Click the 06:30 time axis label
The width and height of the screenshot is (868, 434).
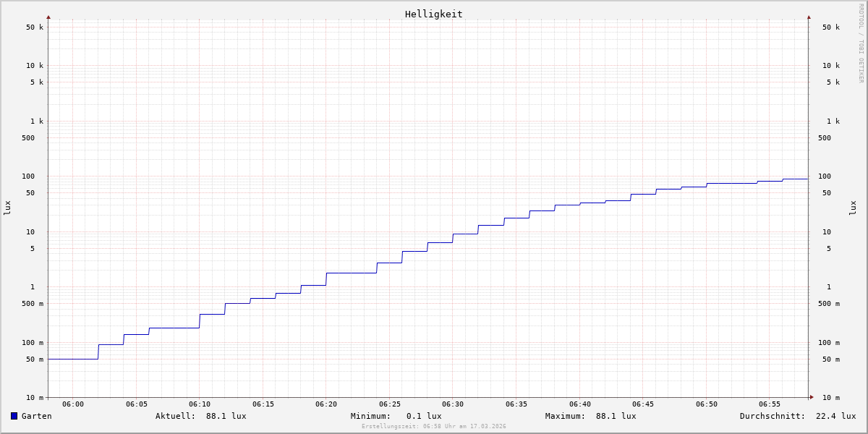[x=453, y=404]
